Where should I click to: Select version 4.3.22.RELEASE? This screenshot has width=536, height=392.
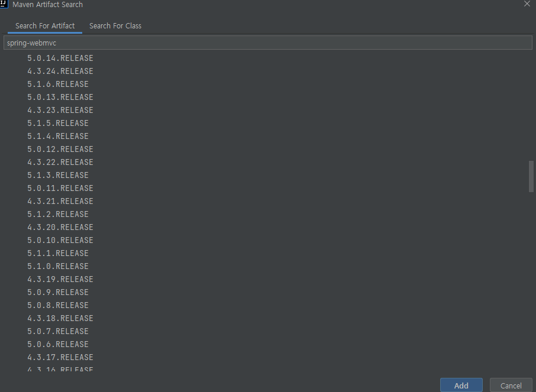pyautogui.click(x=60, y=162)
